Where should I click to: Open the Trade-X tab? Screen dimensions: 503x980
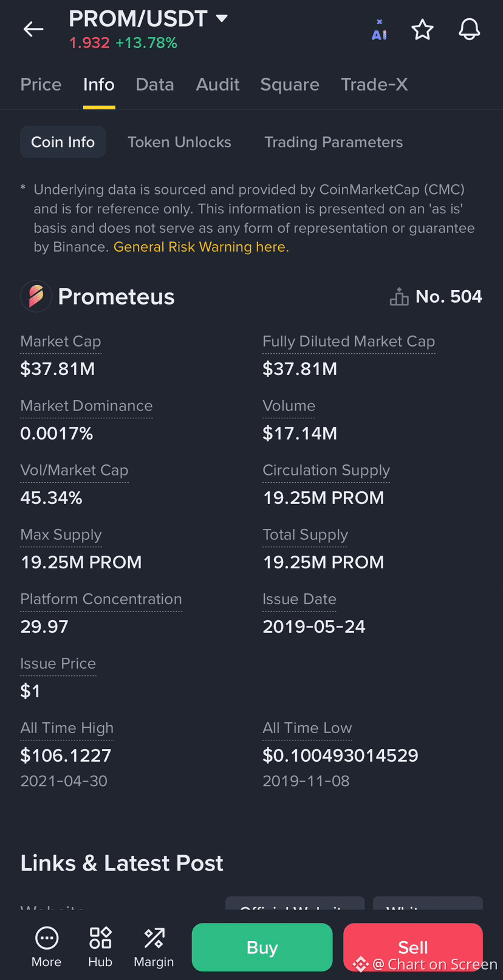point(374,85)
